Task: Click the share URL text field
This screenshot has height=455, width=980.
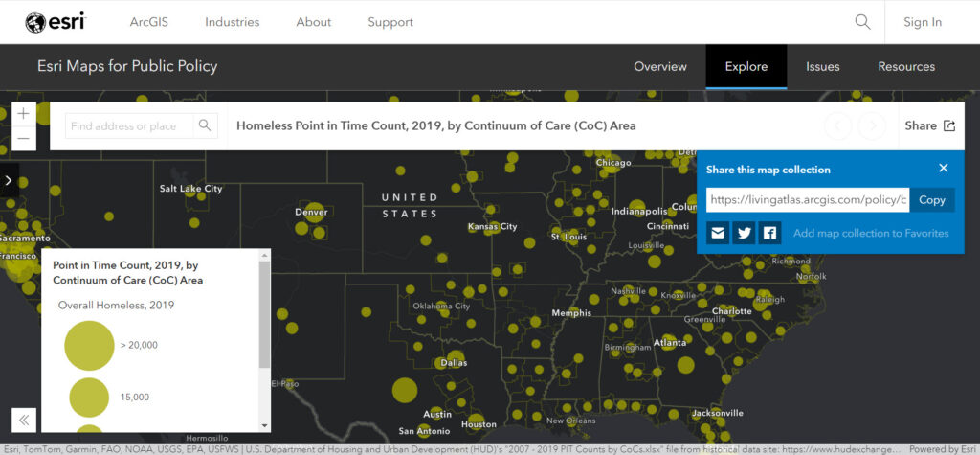Action: [808, 199]
